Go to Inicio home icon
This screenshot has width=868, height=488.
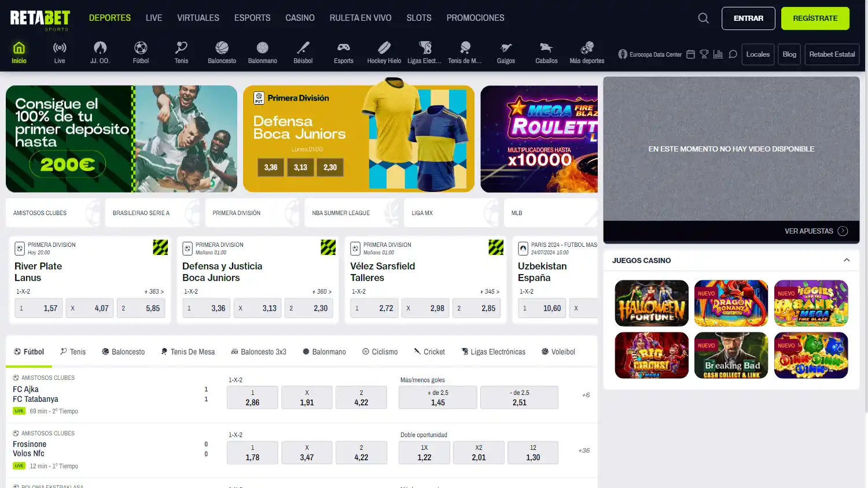(19, 53)
